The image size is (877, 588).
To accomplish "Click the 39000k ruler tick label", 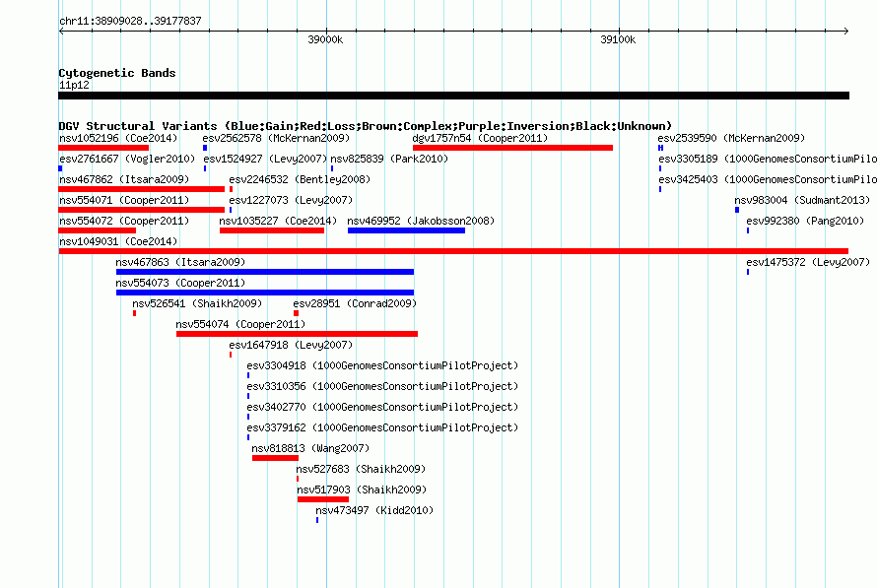I will click(325, 39).
